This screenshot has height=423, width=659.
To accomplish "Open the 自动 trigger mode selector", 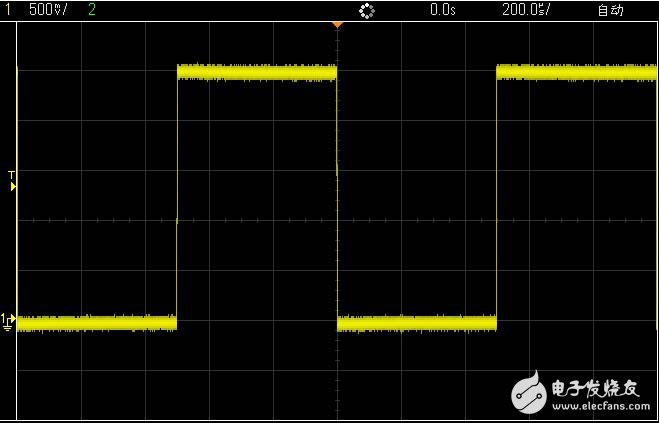I will click(x=610, y=10).
